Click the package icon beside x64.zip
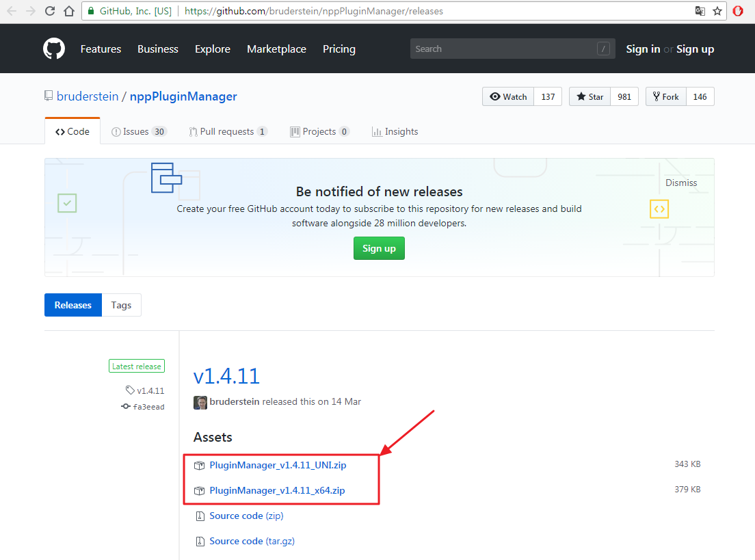Image resolution: width=755 pixels, height=560 pixels. (x=199, y=491)
